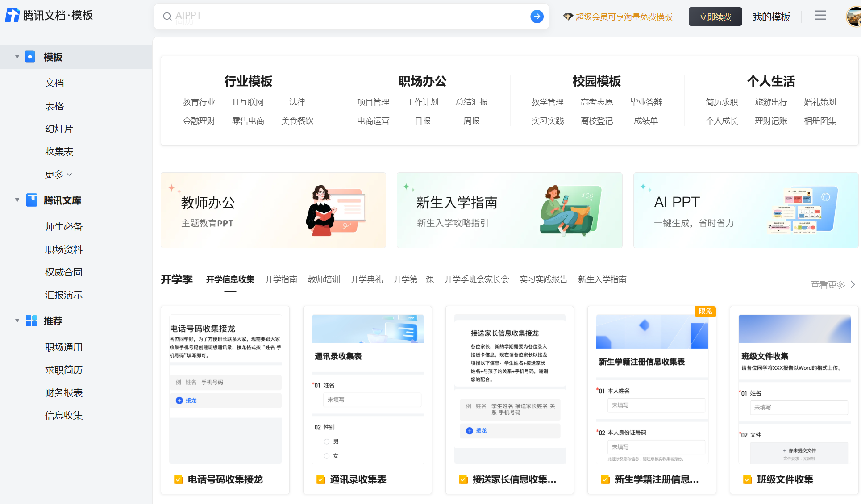This screenshot has height=504, width=861.
Task: Open 项目管理 category link
Action: click(373, 102)
